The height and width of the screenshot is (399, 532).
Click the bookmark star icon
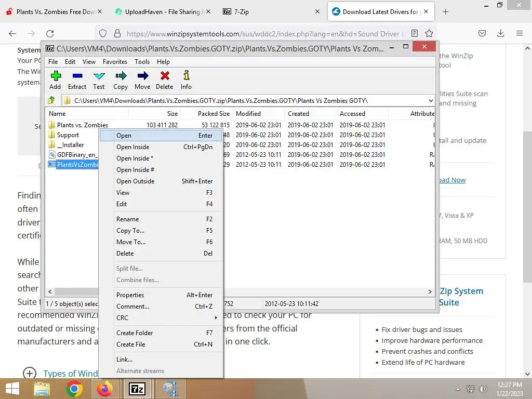tap(429, 33)
